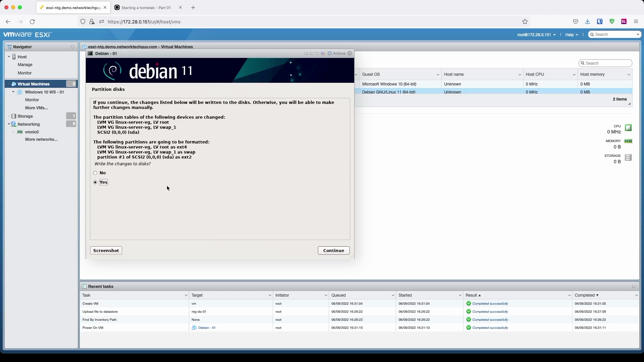Select the Debian GNU/Linux 11 (64-bit) row
The image size is (644, 362).
494,92
